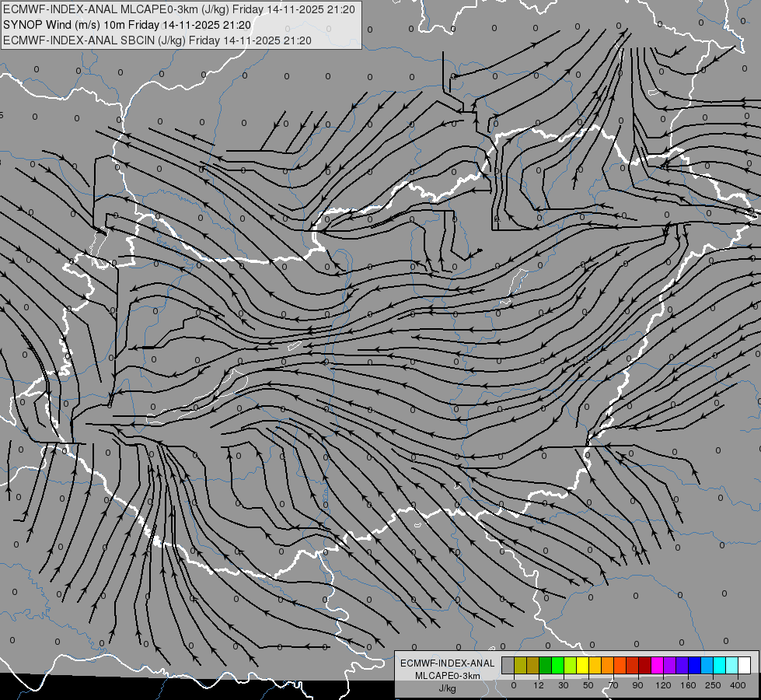Pick the white swatch at the legend end

click(745, 666)
